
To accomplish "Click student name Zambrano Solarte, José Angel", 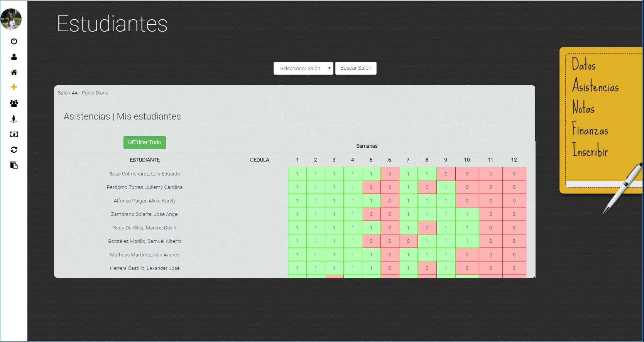I will point(145,214).
